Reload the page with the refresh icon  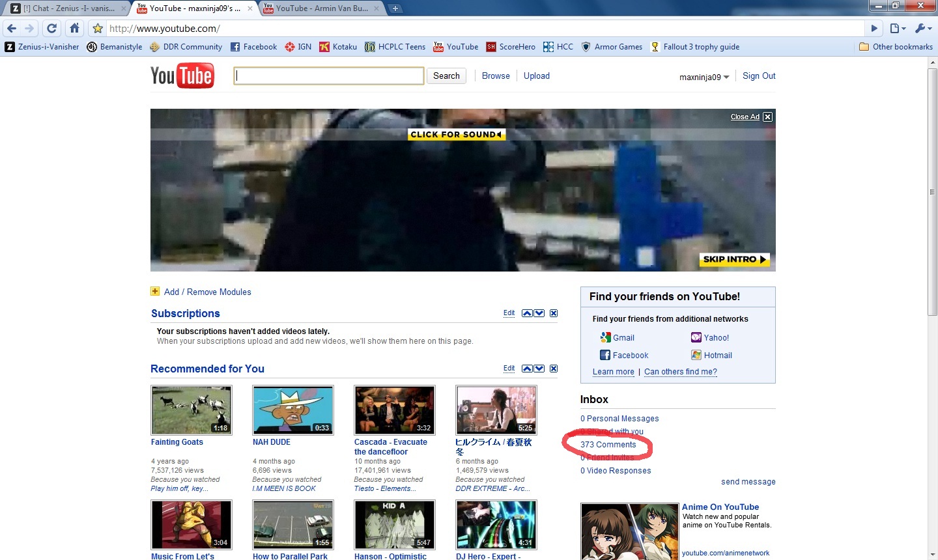click(x=52, y=28)
